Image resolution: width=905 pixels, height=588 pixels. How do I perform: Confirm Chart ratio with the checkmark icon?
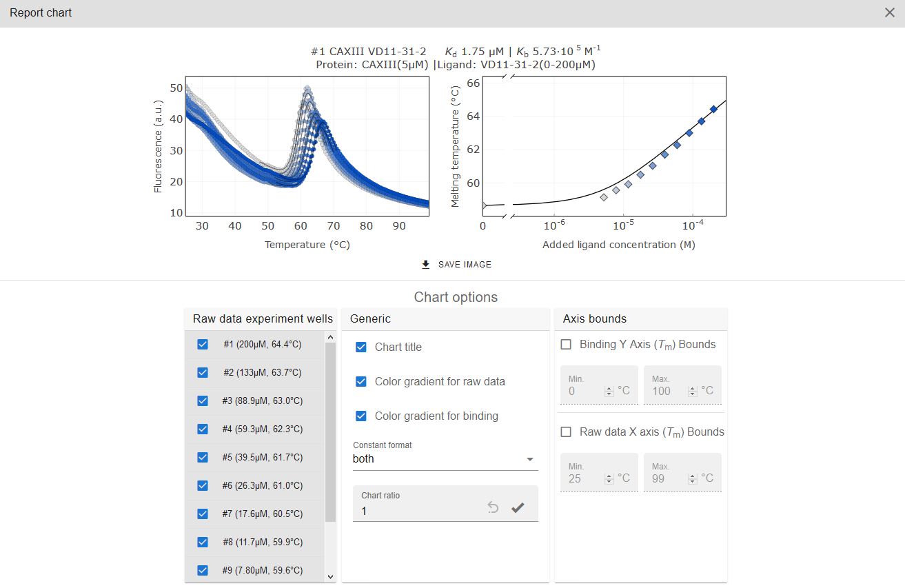tap(518, 508)
